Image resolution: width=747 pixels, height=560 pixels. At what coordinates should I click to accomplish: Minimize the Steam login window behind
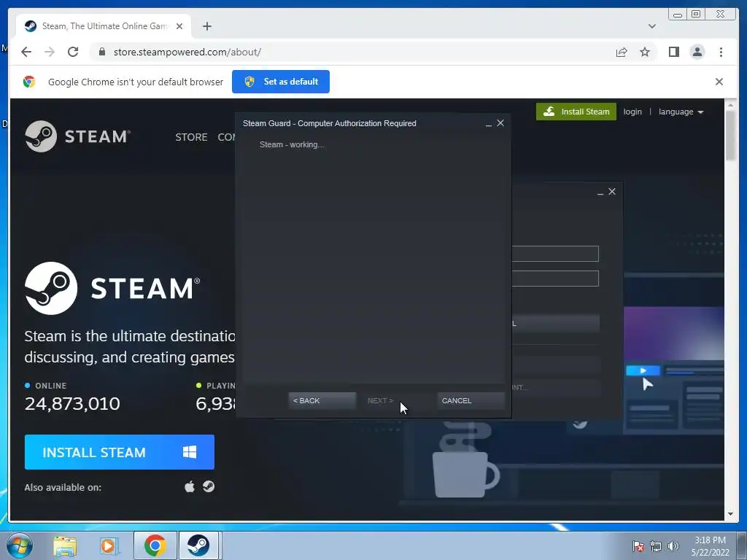click(600, 192)
